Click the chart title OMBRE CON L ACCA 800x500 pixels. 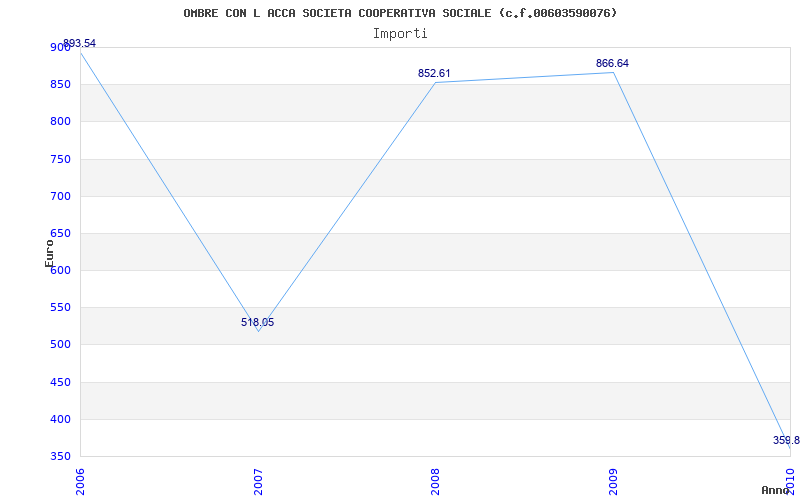pos(400,13)
